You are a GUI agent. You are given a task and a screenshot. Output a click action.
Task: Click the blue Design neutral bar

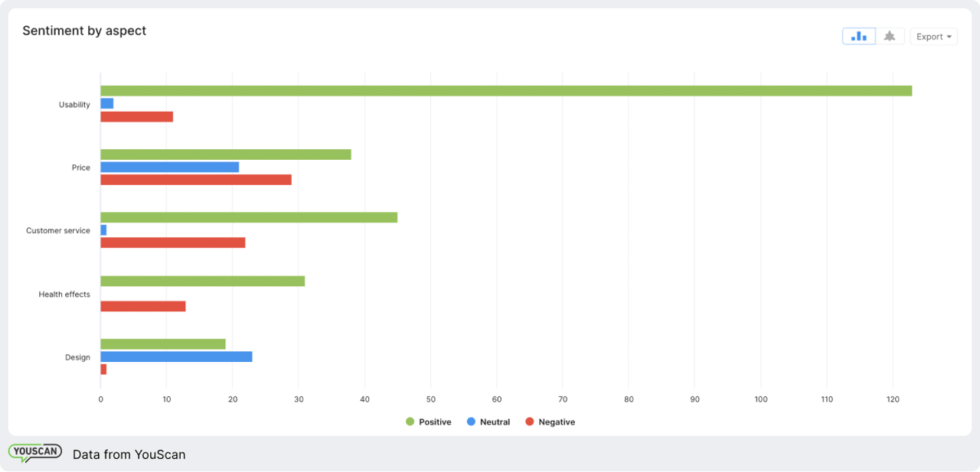coord(176,356)
